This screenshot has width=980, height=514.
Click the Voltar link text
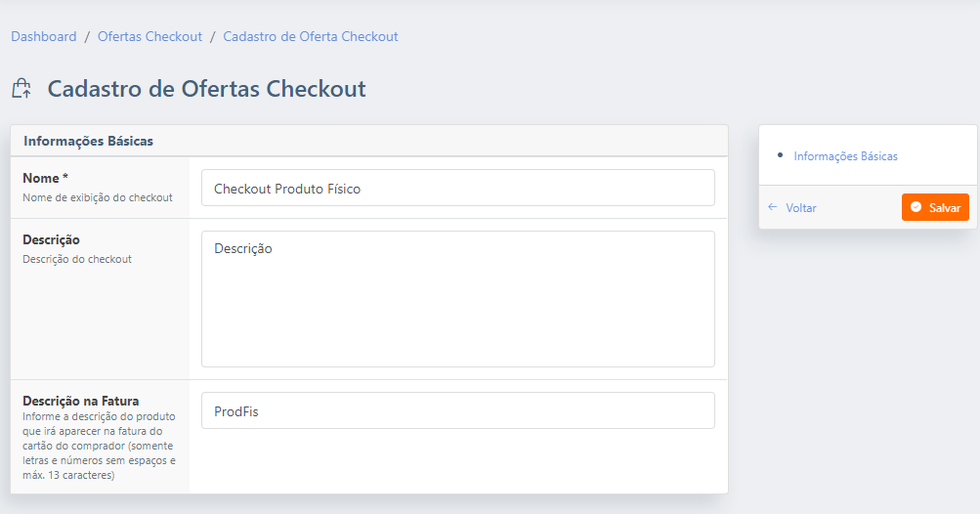[801, 208]
